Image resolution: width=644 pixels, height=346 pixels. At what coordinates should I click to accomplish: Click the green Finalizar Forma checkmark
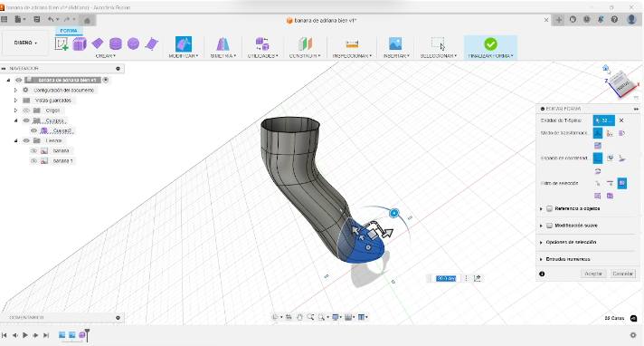pyautogui.click(x=490, y=43)
